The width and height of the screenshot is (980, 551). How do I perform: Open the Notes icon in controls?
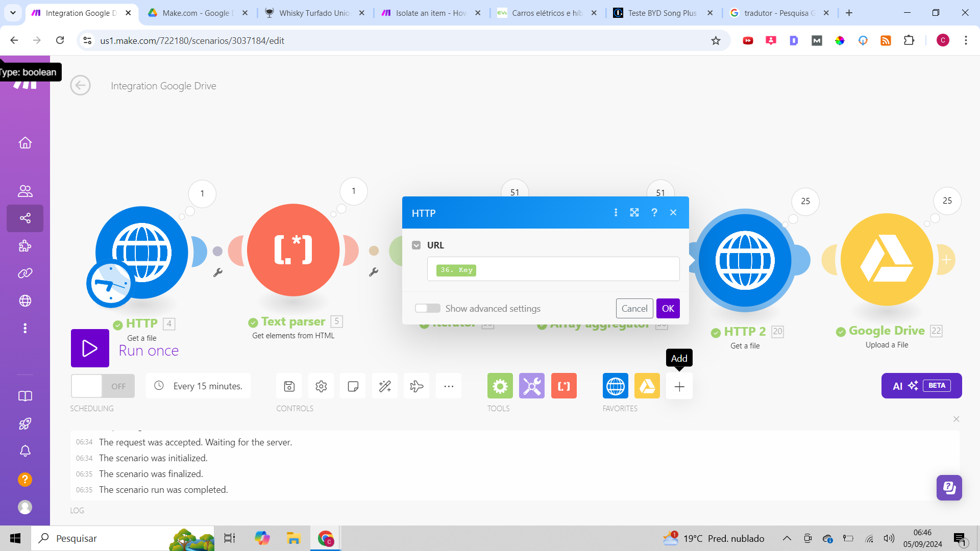point(353,386)
